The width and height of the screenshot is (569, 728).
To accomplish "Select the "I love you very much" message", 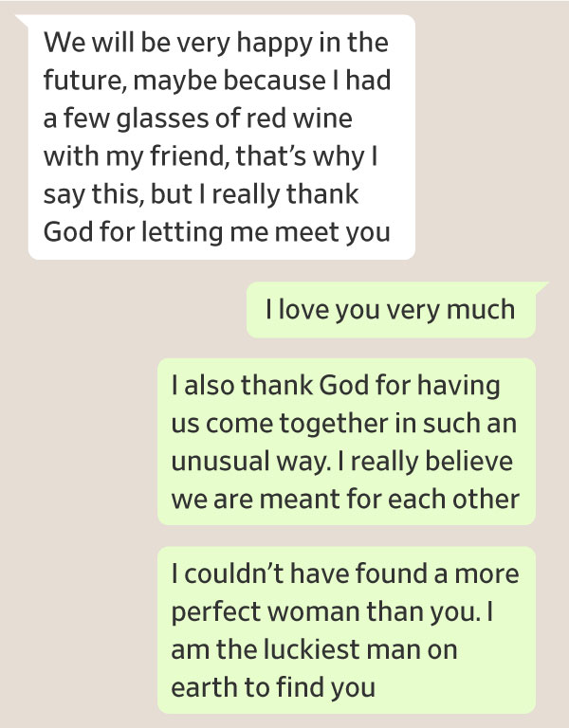I will pos(390,310).
